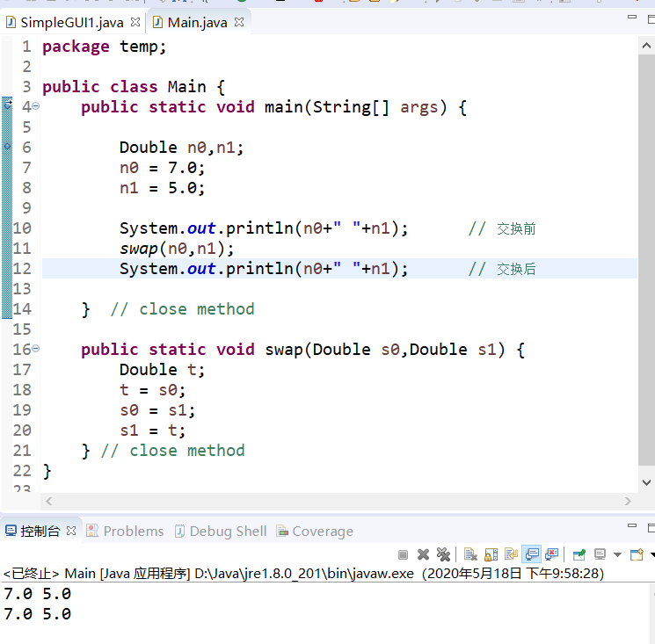The width and height of the screenshot is (655, 644).
Task: Switch to the Main.java editor tab
Action: [x=197, y=23]
